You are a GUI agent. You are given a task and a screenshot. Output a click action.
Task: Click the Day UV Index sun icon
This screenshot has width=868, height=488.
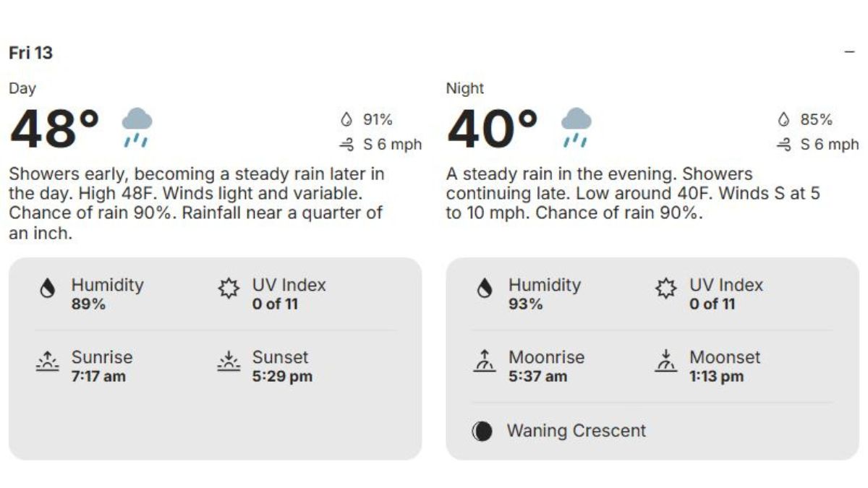pyautogui.click(x=229, y=289)
